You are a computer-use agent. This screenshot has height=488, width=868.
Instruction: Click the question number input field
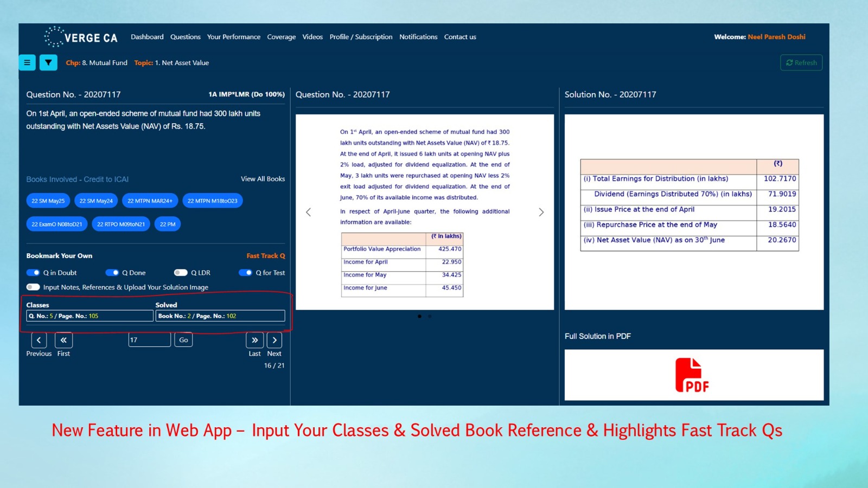(x=149, y=340)
